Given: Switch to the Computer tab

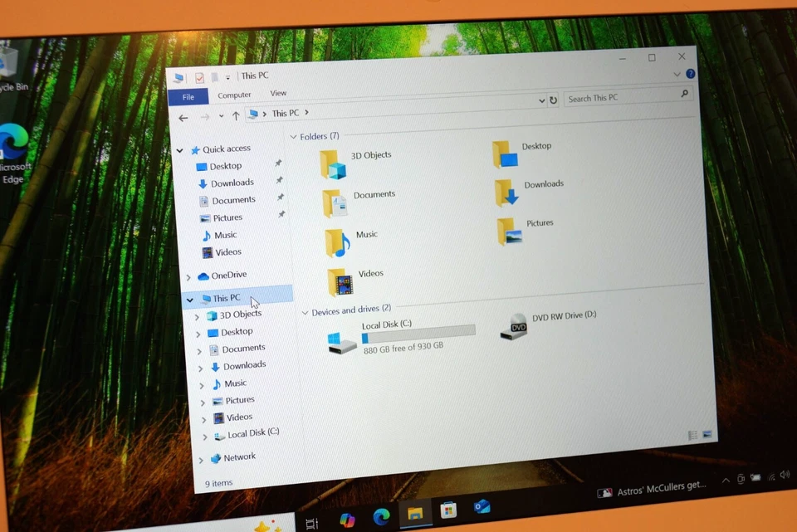Looking at the screenshot, I should [234, 94].
